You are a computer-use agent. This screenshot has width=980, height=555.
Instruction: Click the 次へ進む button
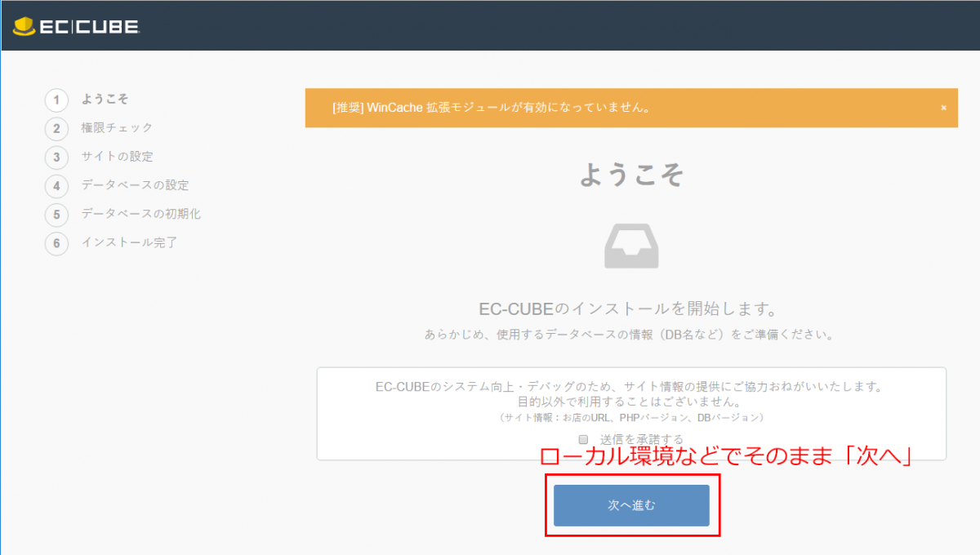point(631,505)
